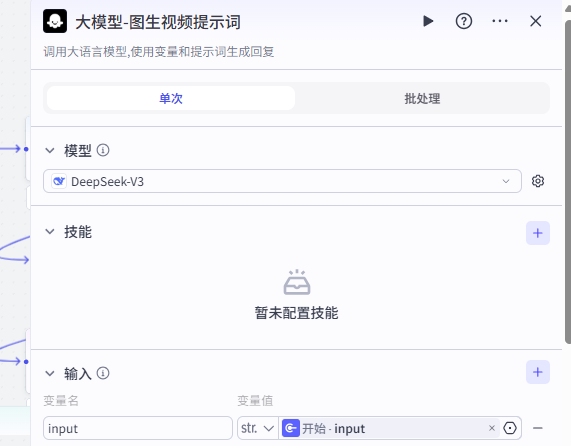
Task: Show info tooltip next to 模型
Action: pyautogui.click(x=103, y=150)
